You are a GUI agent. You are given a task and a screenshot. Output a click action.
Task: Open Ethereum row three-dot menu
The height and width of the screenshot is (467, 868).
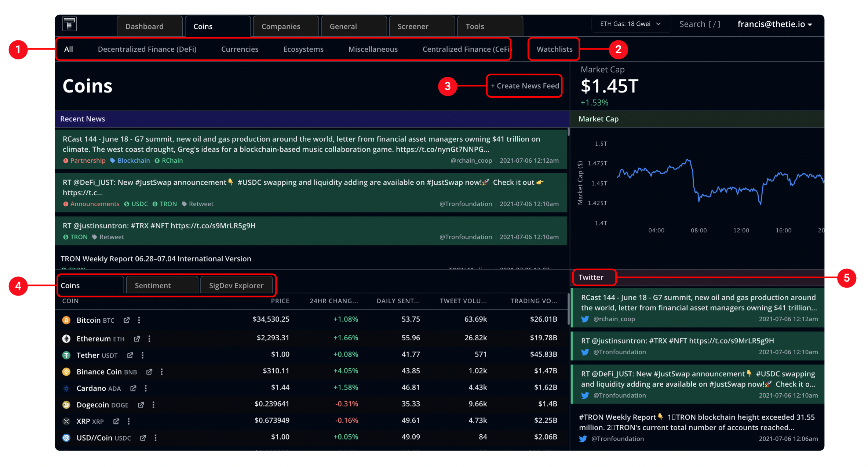(149, 339)
